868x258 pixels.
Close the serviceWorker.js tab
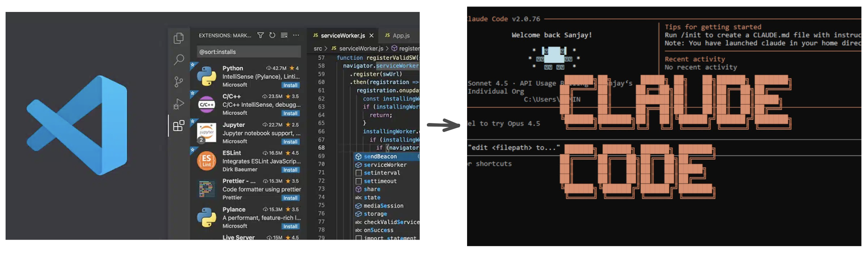point(371,35)
